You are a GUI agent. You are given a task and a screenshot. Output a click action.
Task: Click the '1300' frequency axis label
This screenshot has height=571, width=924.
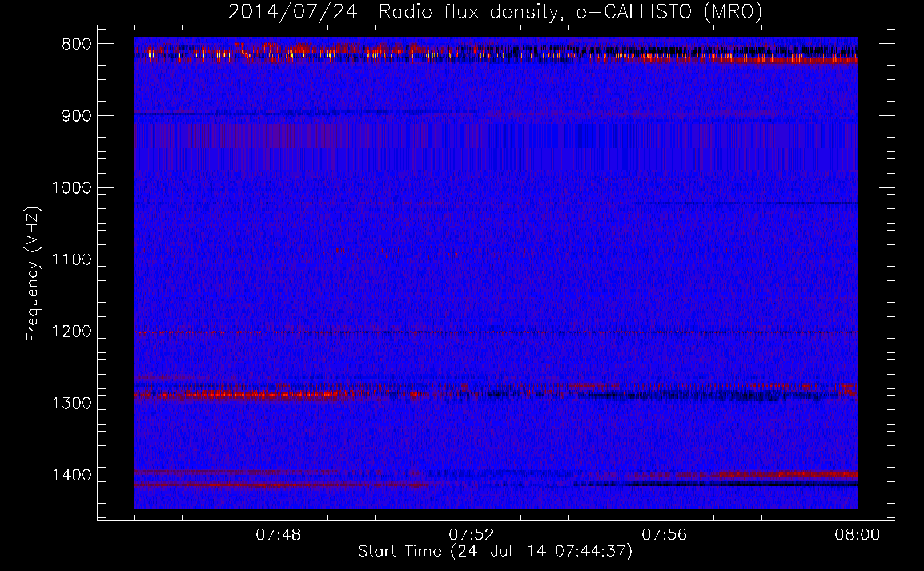coord(71,404)
